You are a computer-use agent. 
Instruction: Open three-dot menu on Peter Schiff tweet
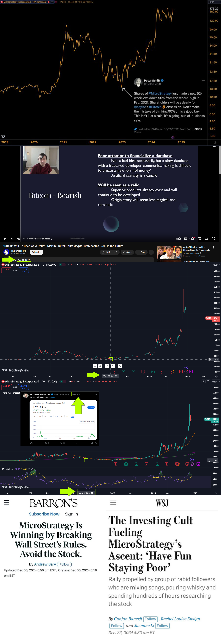203,80
